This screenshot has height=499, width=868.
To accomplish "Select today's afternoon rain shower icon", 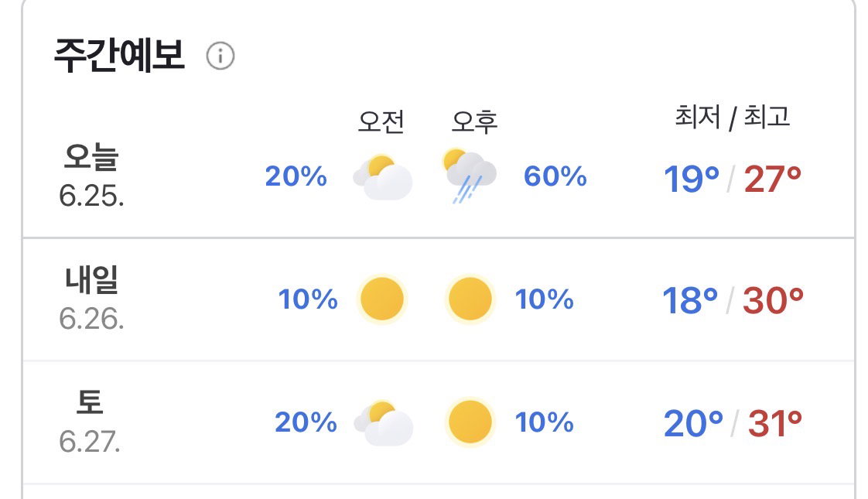I will (470, 176).
